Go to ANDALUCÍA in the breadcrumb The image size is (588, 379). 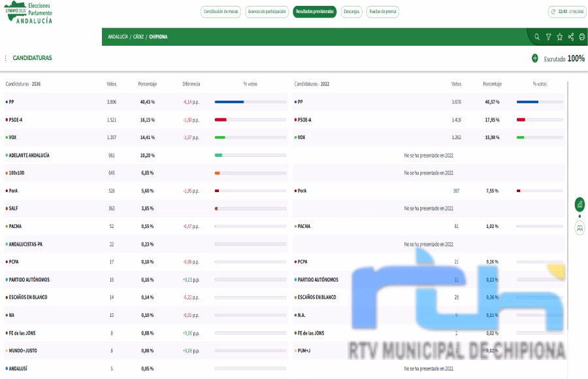118,37
